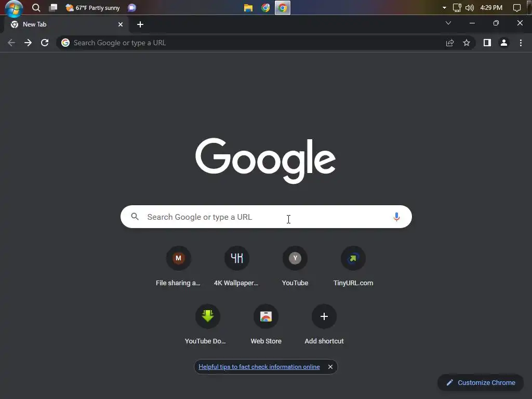Click the Windows Start orb

pos(14,8)
